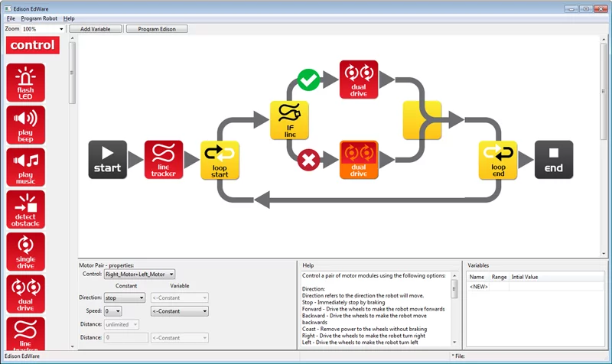Click the IF line block on canvas

tap(289, 120)
